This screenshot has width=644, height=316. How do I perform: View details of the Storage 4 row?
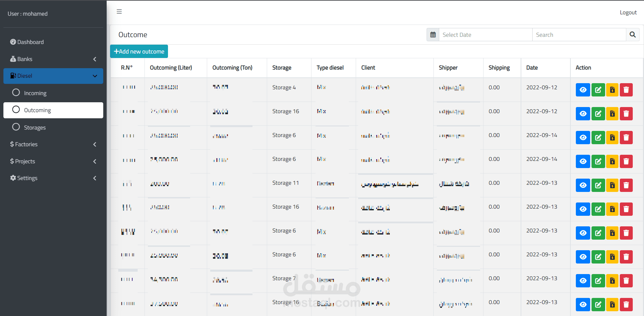click(583, 90)
